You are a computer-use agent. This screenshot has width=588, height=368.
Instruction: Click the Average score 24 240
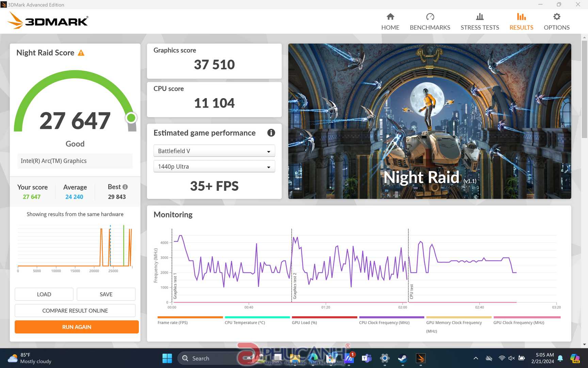74,197
